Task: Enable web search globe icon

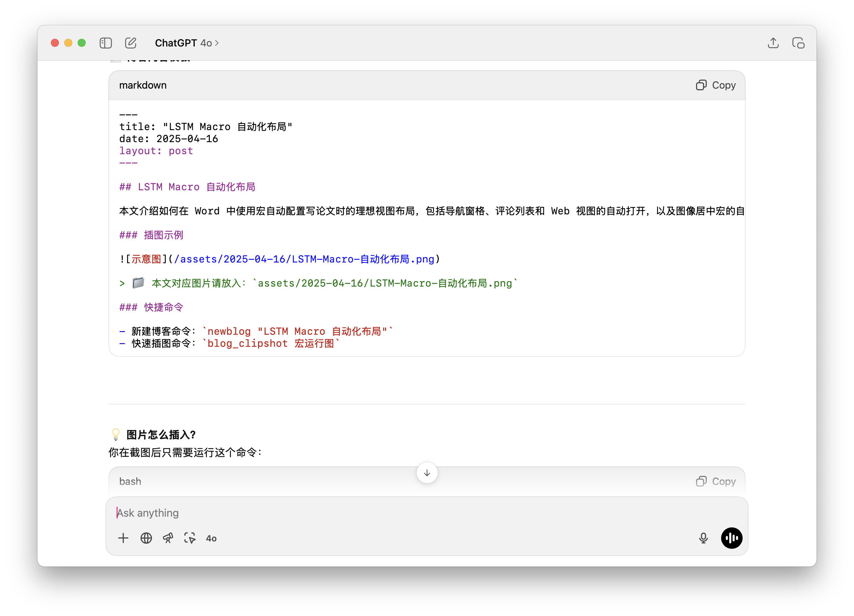Action: (x=146, y=538)
